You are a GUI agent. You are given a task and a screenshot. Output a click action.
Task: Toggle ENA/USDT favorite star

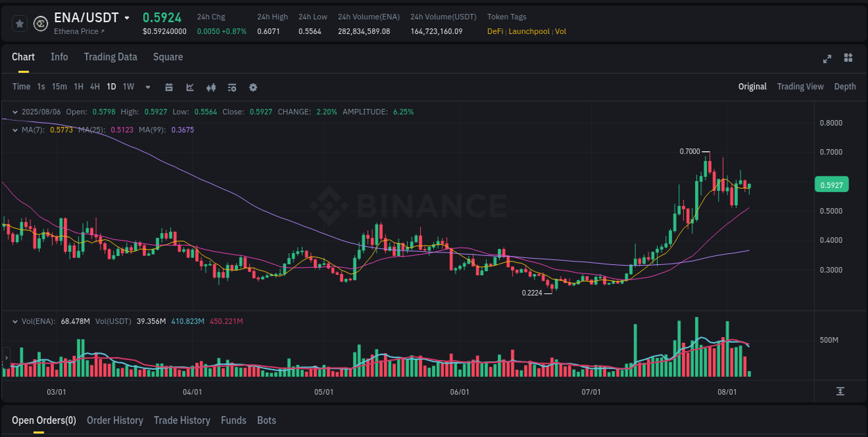(19, 23)
